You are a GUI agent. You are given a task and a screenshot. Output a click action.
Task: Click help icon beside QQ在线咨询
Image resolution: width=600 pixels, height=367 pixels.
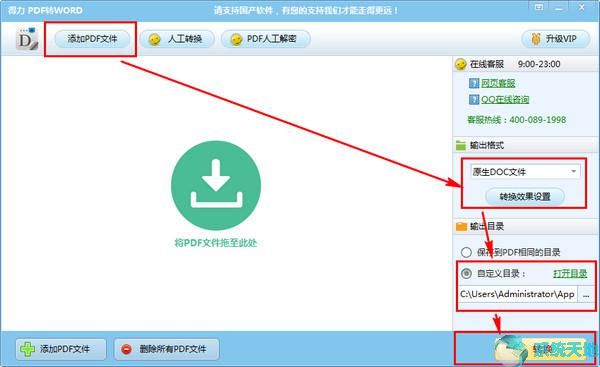click(474, 99)
